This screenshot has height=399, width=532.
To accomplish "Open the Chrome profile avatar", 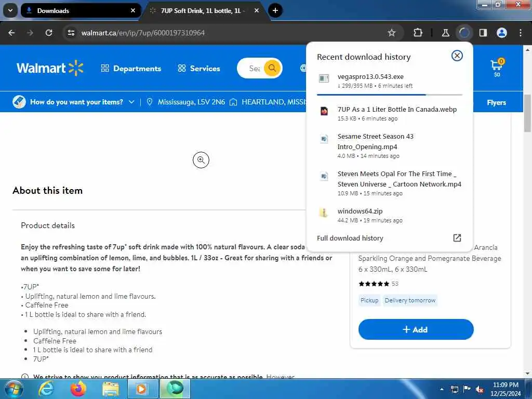I will pyautogui.click(x=502, y=33).
